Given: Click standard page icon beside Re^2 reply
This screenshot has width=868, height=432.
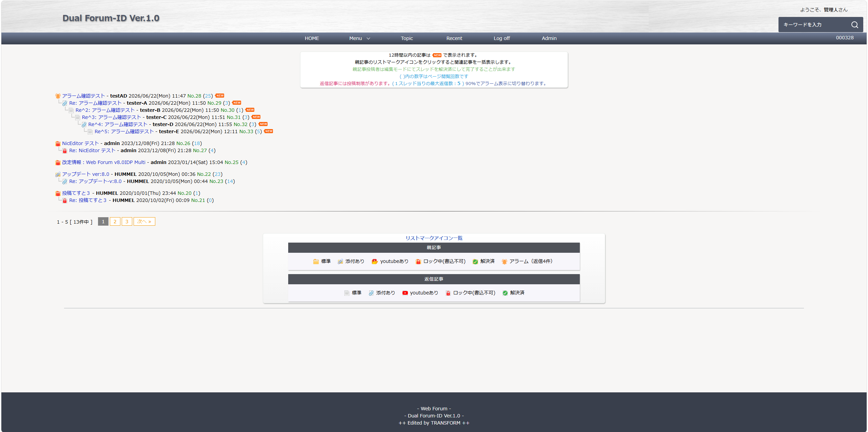Looking at the screenshot, I should [x=71, y=110].
